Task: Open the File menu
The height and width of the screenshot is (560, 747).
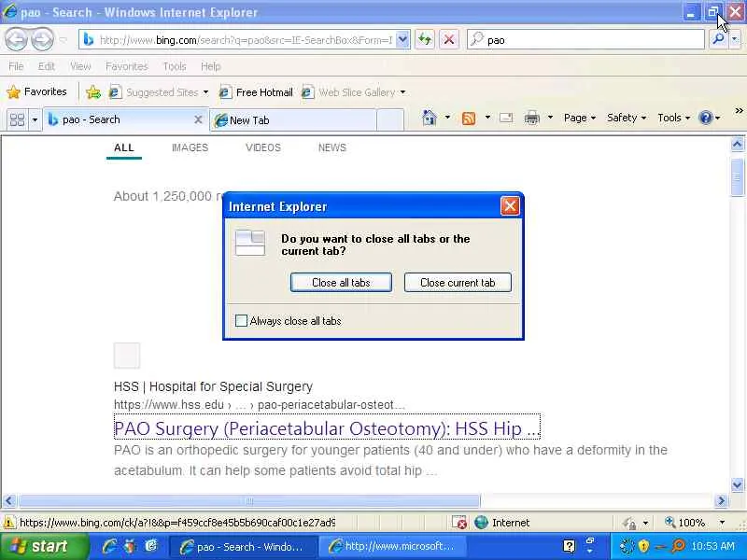Action: point(16,66)
